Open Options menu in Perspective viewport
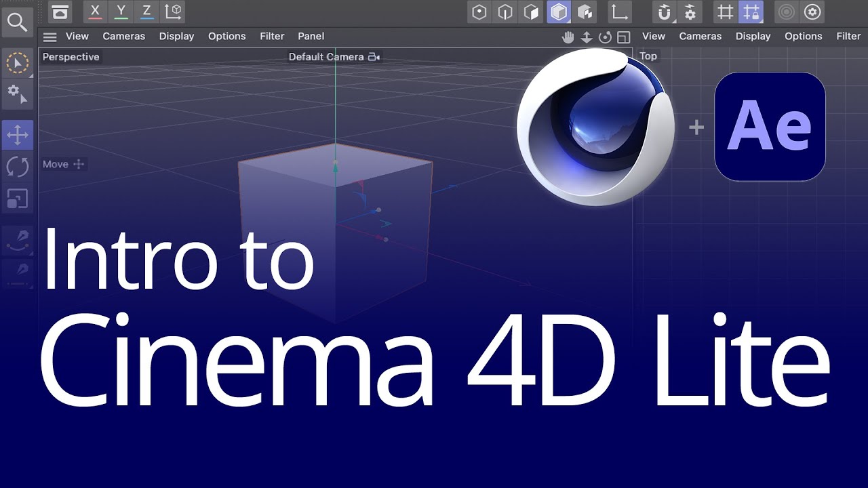Viewport: 868px width, 488px height. pos(226,36)
